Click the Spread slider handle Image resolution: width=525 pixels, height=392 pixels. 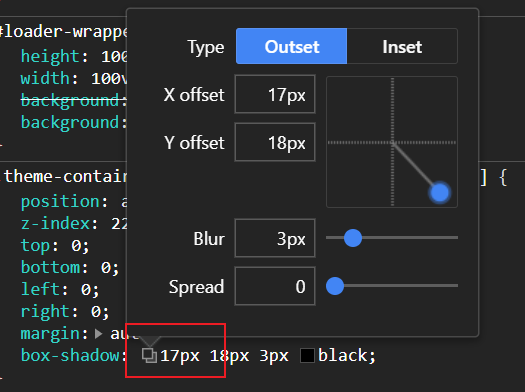pos(335,286)
